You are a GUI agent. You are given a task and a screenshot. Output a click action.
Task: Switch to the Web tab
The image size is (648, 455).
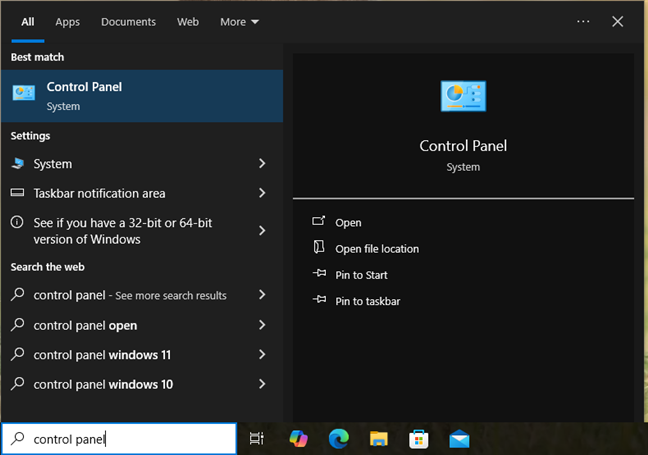coord(188,22)
